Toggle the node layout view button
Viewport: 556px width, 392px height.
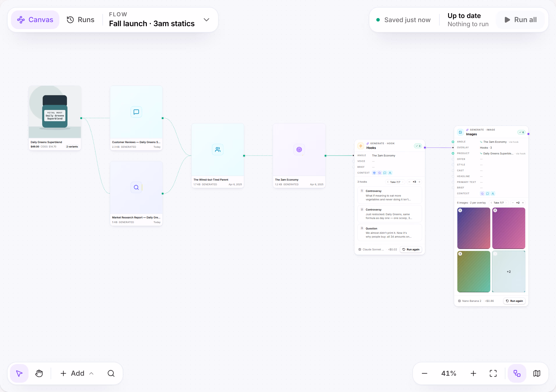517,373
